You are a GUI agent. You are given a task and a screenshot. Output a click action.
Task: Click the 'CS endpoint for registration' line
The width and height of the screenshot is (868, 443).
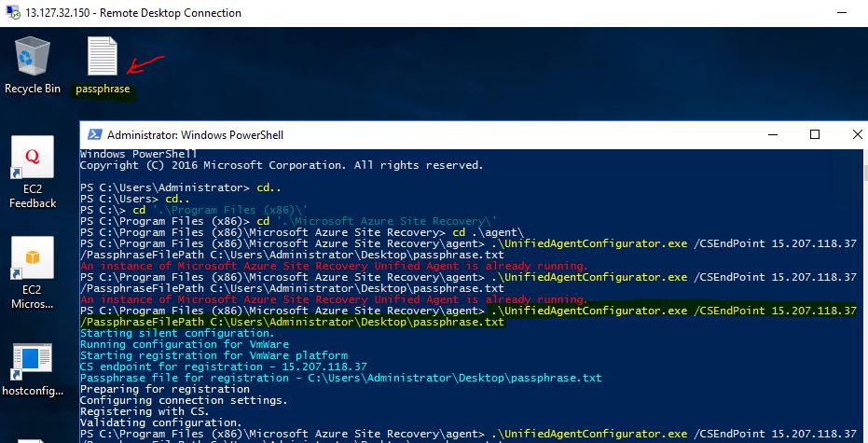pyautogui.click(x=223, y=367)
